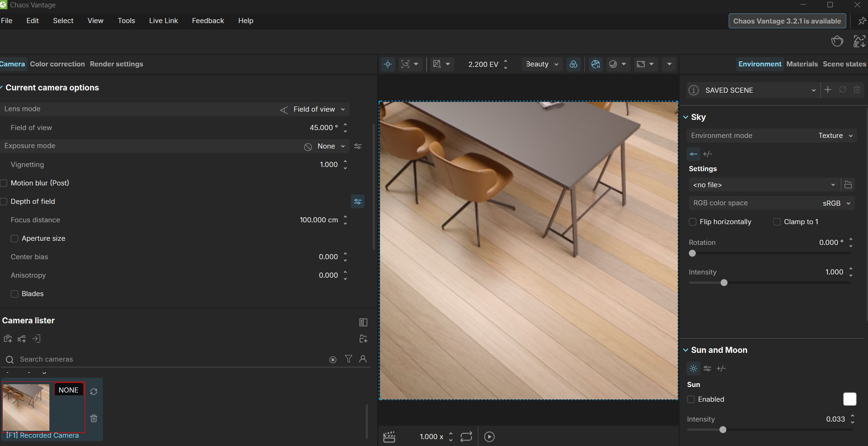
Task: Tick the Aperture size checkbox
Action: pos(15,238)
